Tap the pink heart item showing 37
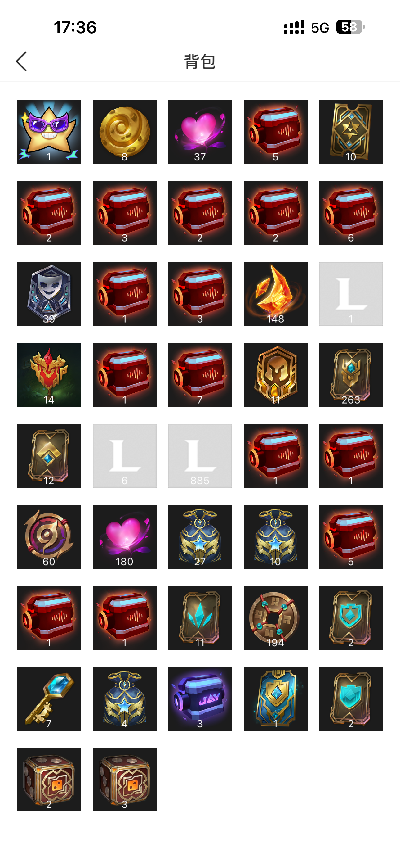 click(x=200, y=132)
